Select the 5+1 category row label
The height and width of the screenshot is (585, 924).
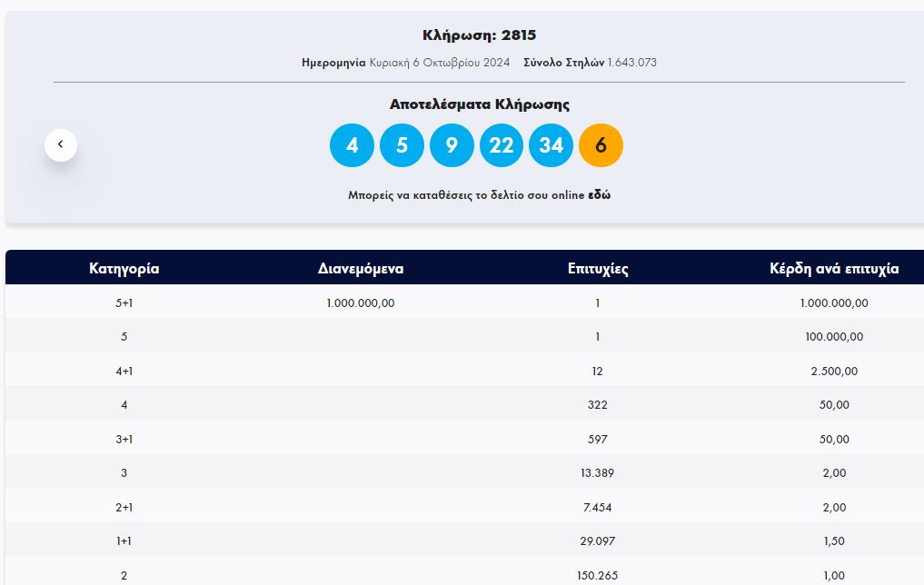coord(124,303)
